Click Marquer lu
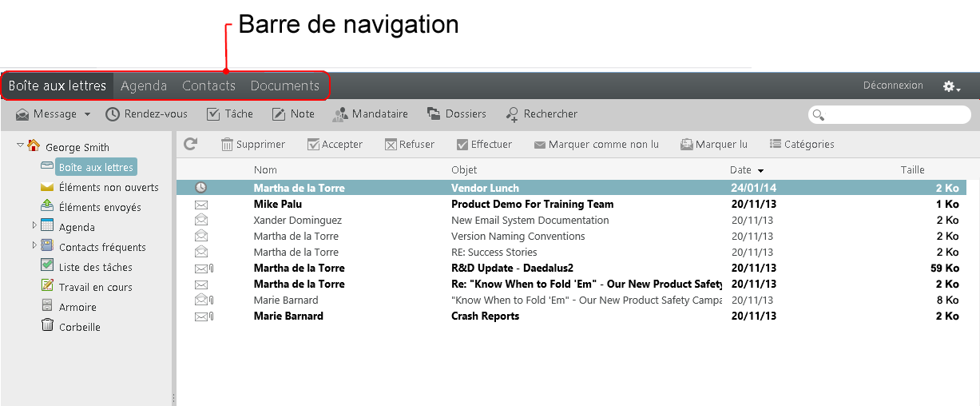The width and height of the screenshot is (980, 406). pyautogui.click(x=714, y=145)
